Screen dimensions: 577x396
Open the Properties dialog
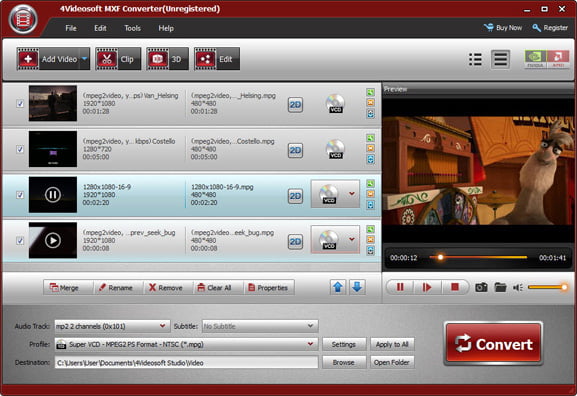[269, 288]
